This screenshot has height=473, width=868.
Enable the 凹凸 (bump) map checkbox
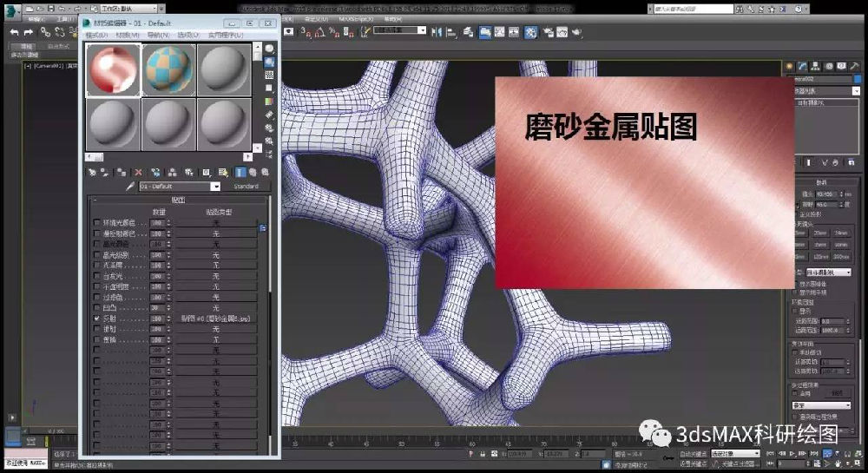tap(96, 308)
